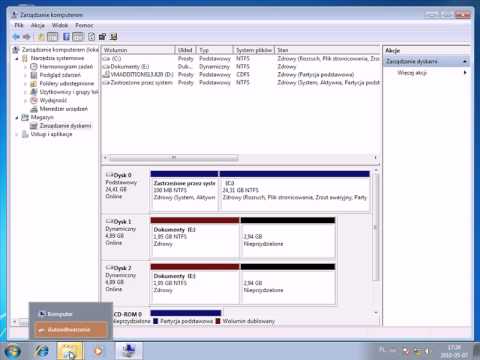Toggle the Action pane toolbar icon
This screenshot has width=480, height=360.
78,37
